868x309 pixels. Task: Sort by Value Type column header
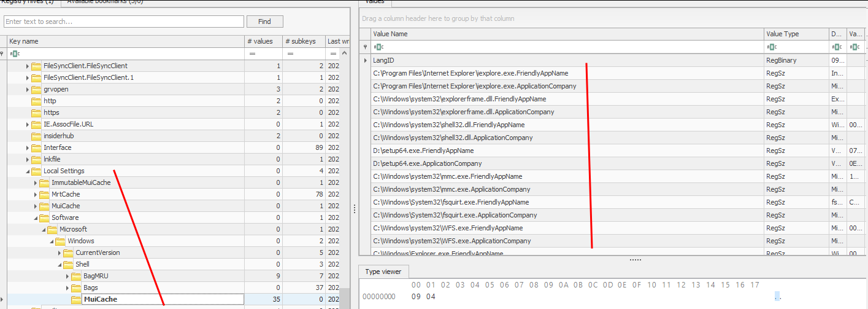click(796, 34)
